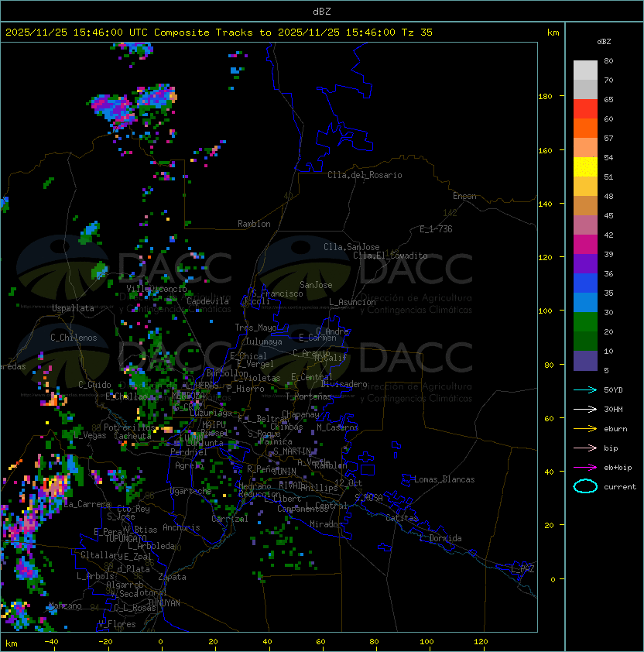Select the light orange 54-57 dBZ swatch
Viewport: 644px width, 652px height.
[585, 148]
